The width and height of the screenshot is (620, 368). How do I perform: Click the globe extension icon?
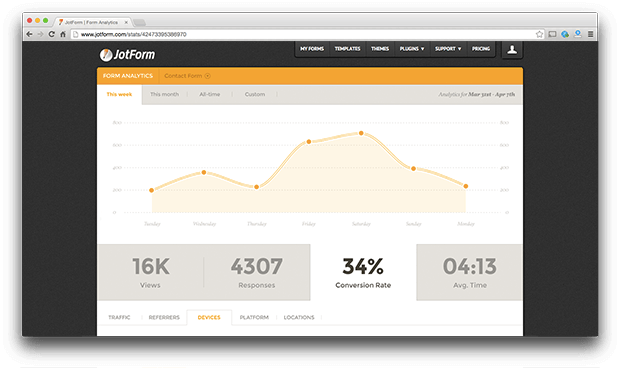pos(565,34)
